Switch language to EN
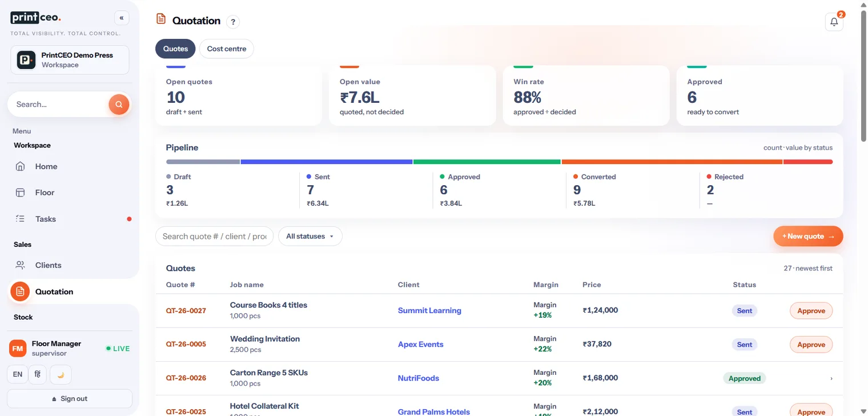868x416 pixels. point(18,374)
